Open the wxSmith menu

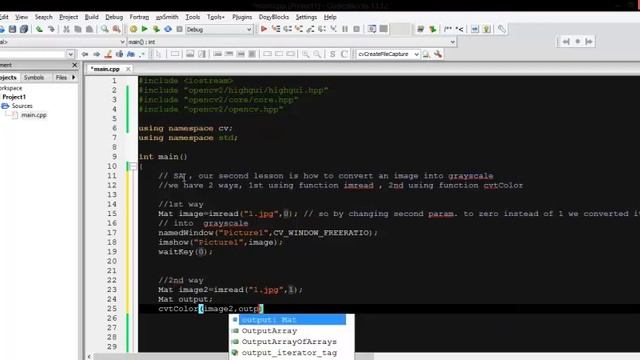click(167, 17)
